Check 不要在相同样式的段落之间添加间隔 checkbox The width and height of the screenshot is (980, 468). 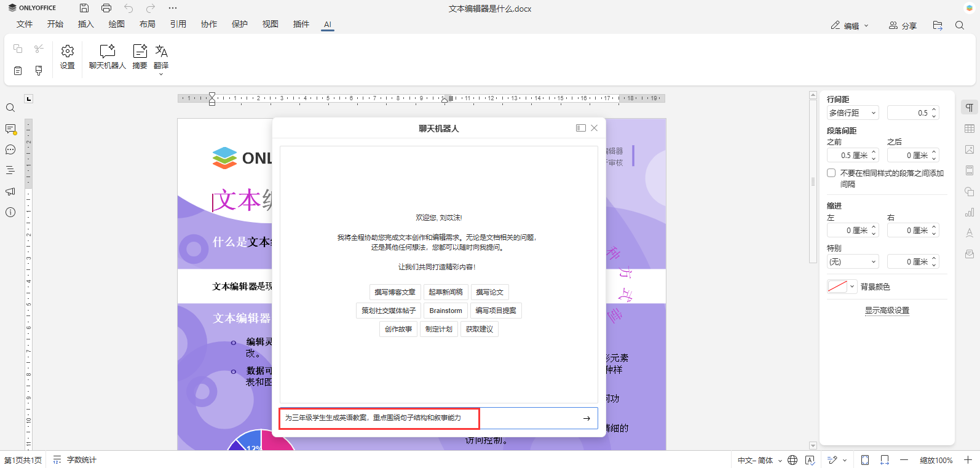click(x=831, y=173)
